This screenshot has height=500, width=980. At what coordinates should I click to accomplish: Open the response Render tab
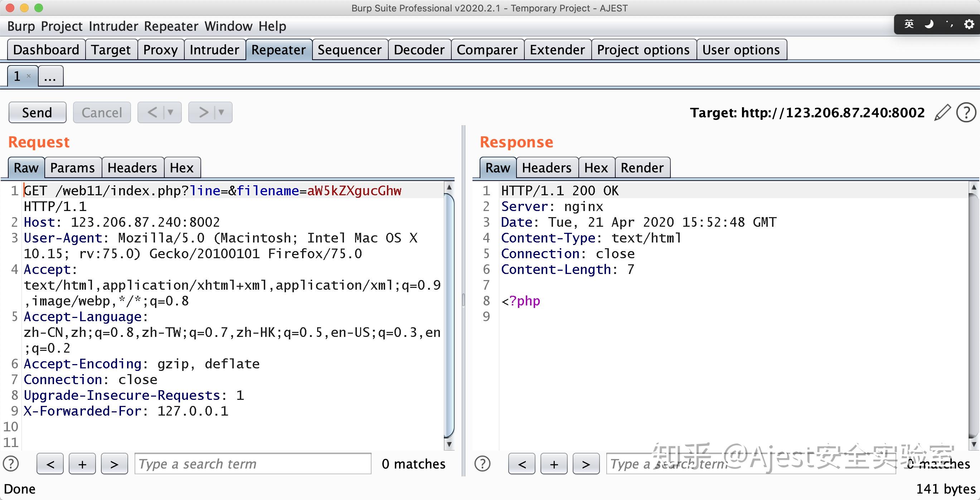(x=642, y=168)
